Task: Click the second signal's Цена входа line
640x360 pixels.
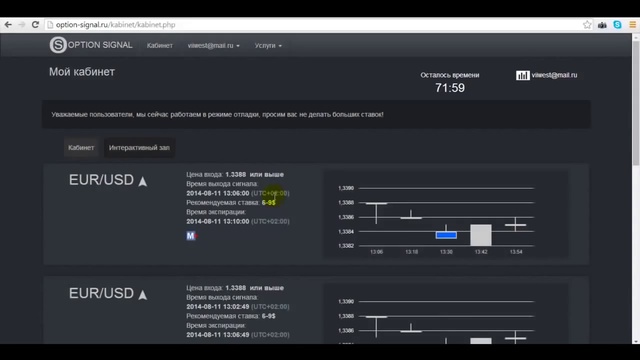Action: click(235, 288)
